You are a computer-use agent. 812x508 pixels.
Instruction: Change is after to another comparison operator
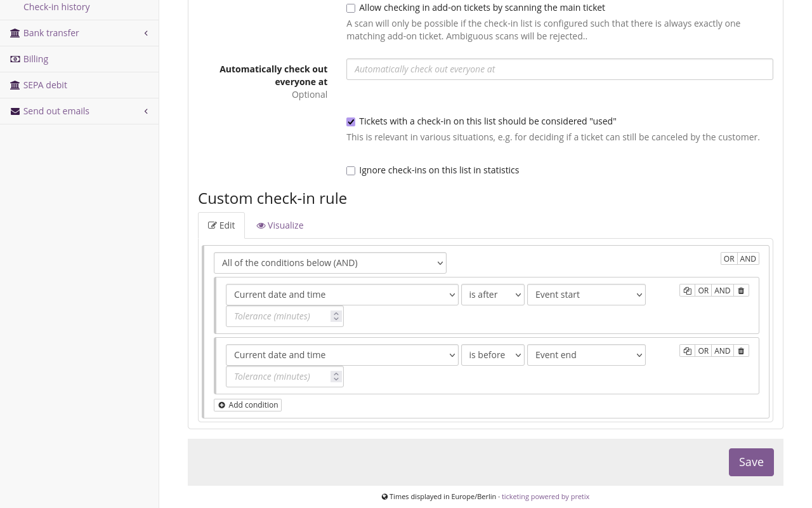click(492, 294)
